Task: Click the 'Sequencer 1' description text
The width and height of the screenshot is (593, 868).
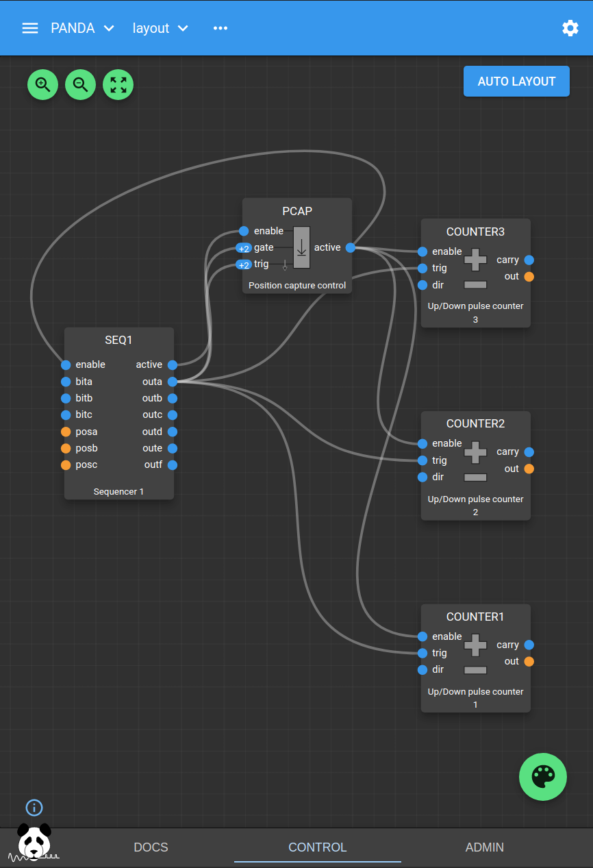Action: click(x=118, y=492)
